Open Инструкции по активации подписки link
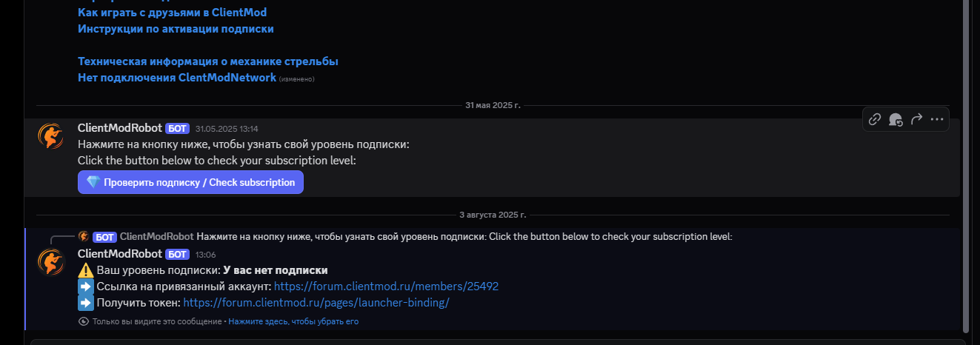This screenshot has width=980, height=345. (176, 29)
